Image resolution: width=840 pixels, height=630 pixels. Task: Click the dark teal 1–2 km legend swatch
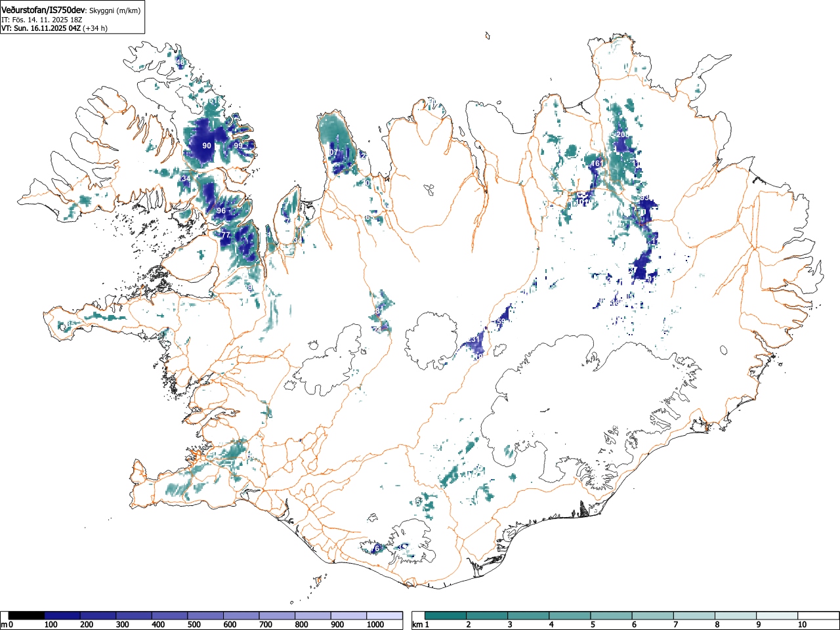446,616
